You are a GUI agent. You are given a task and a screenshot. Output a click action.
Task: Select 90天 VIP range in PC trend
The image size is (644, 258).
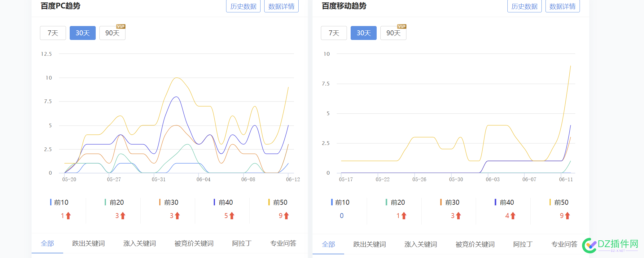pos(112,33)
